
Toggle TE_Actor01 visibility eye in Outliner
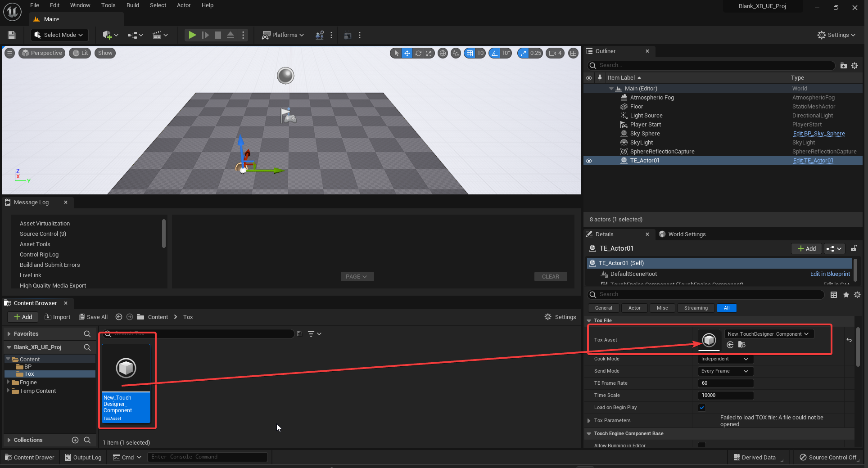tap(589, 161)
